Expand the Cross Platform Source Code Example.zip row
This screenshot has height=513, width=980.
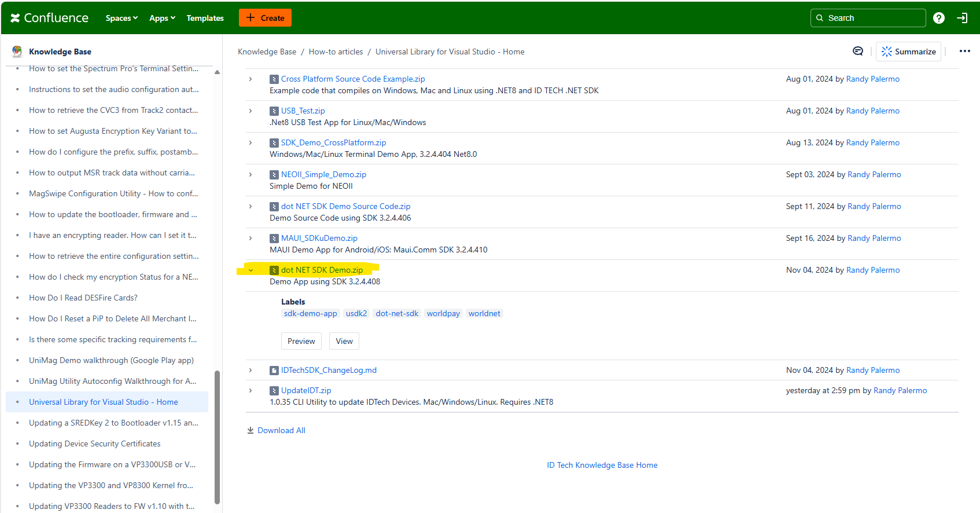click(x=250, y=79)
